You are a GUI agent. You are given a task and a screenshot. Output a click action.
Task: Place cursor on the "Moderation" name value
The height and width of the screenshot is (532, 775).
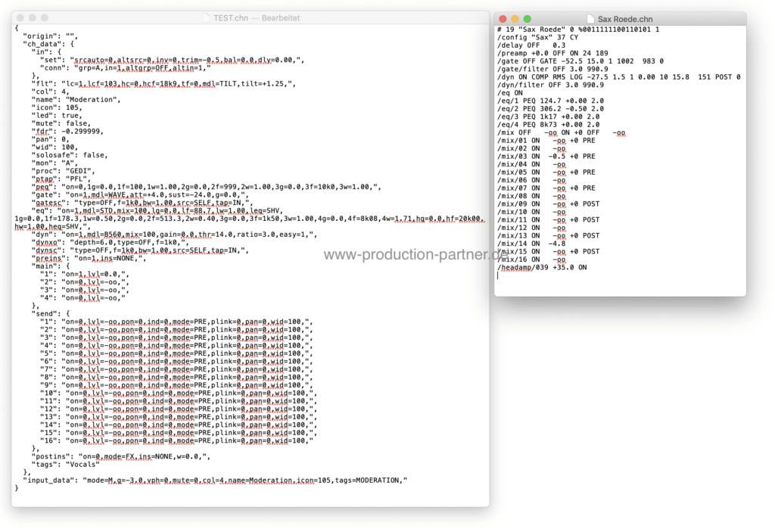92,99
